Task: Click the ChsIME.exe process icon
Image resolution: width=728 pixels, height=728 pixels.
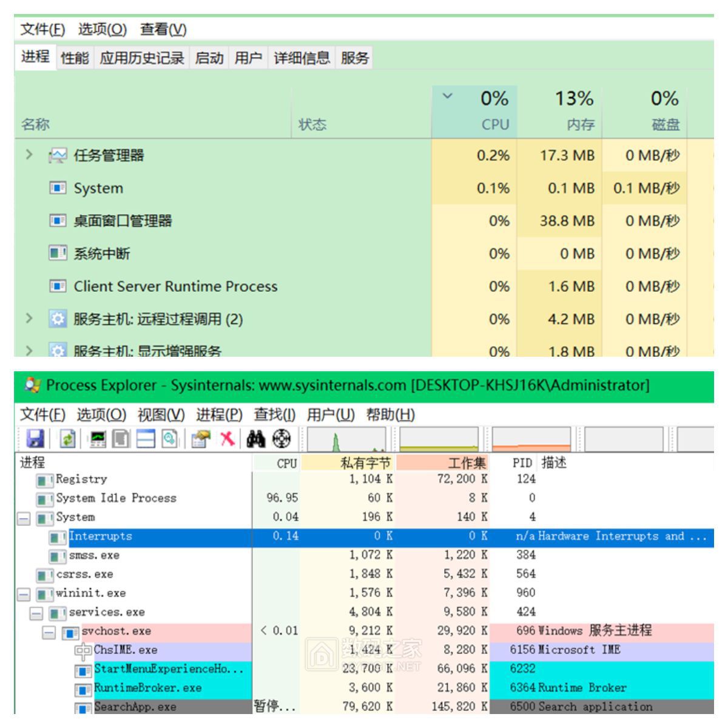Action: [83, 652]
